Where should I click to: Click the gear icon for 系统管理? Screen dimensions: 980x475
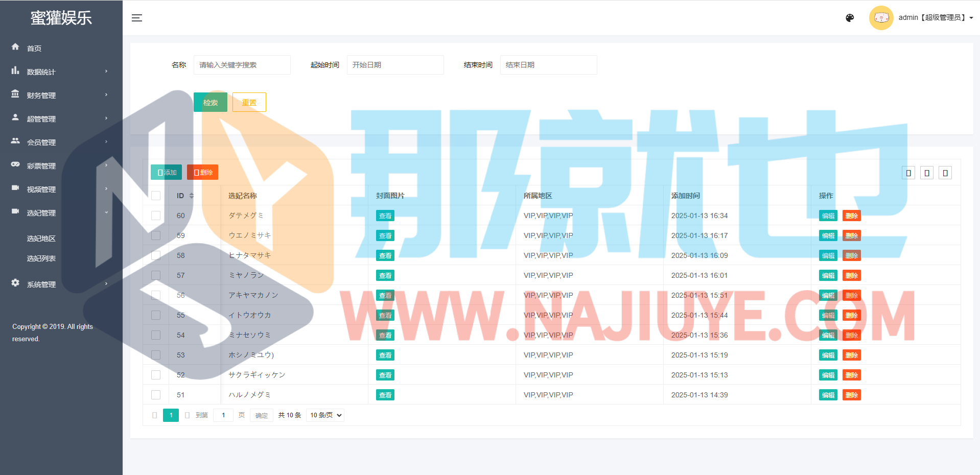[15, 283]
